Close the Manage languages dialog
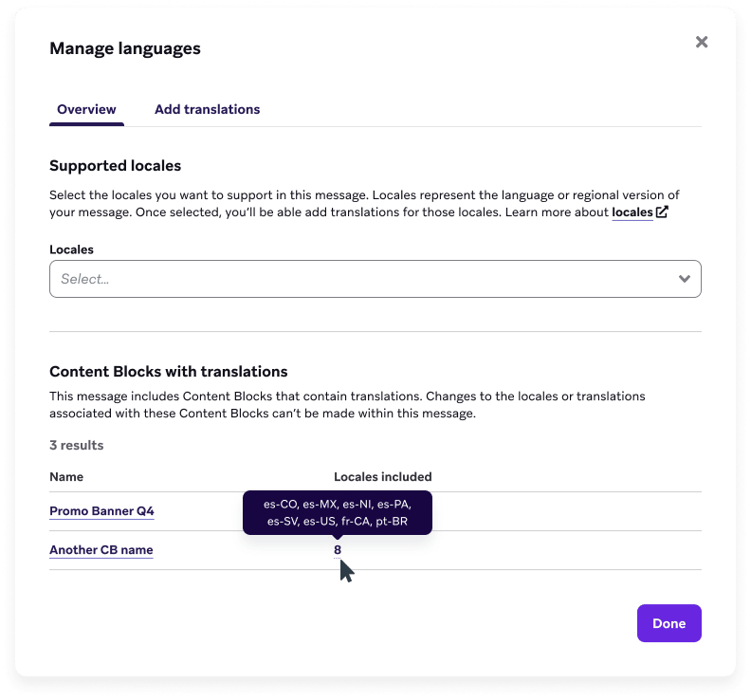 click(702, 42)
